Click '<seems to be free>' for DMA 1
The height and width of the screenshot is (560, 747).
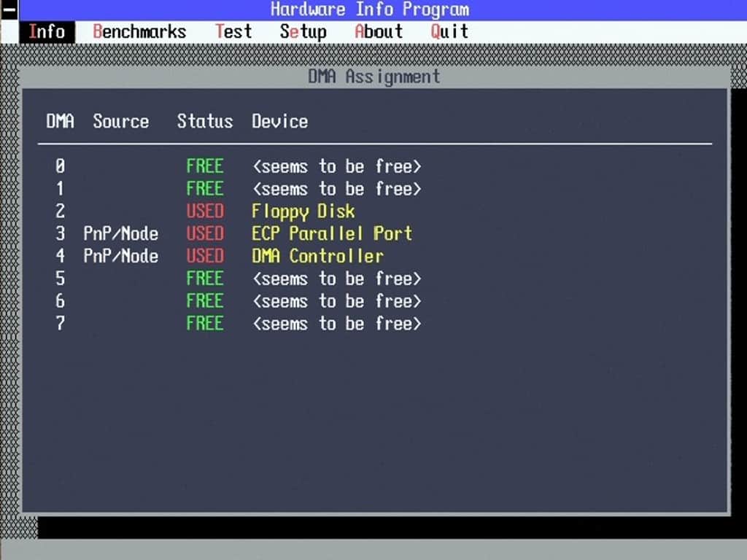tap(337, 189)
